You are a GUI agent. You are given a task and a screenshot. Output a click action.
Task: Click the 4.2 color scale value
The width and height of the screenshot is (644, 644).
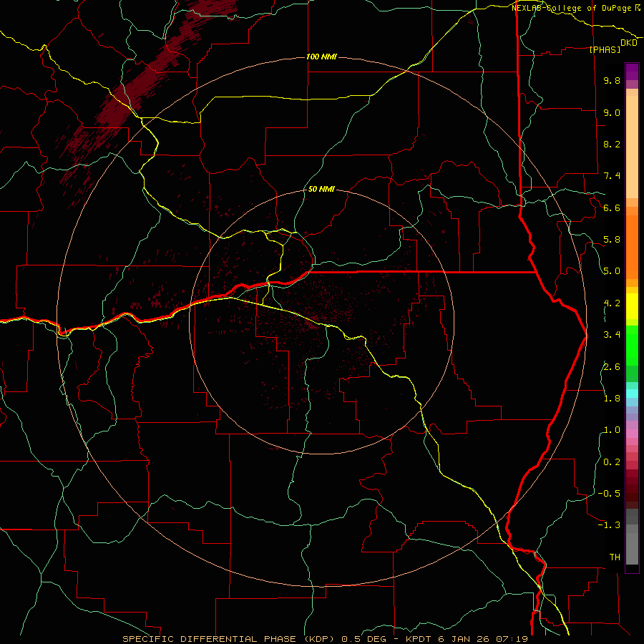click(612, 303)
